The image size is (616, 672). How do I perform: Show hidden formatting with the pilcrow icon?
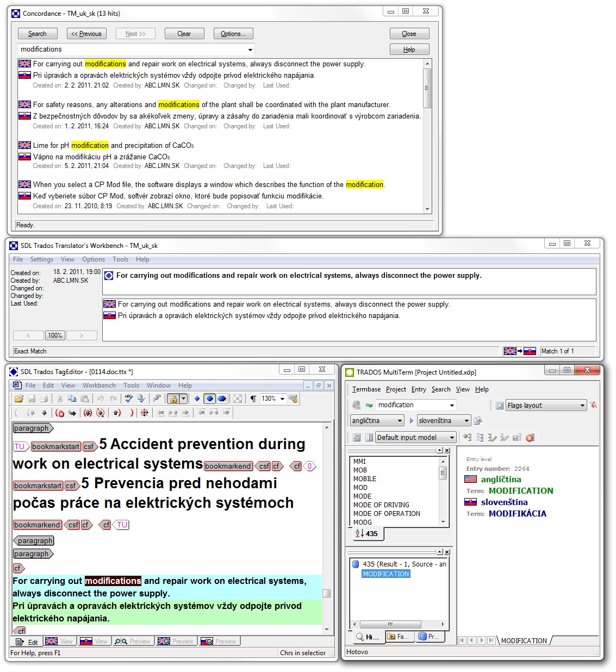pos(253,399)
